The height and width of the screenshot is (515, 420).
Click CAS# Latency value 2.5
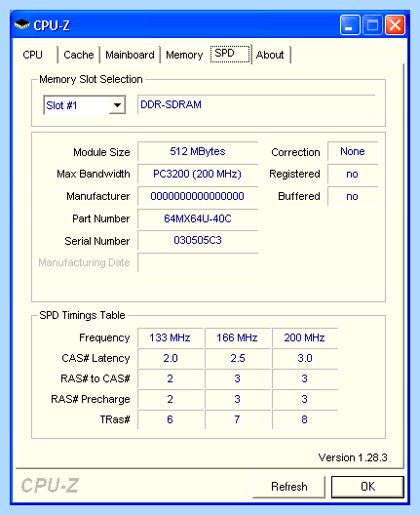pos(238,358)
